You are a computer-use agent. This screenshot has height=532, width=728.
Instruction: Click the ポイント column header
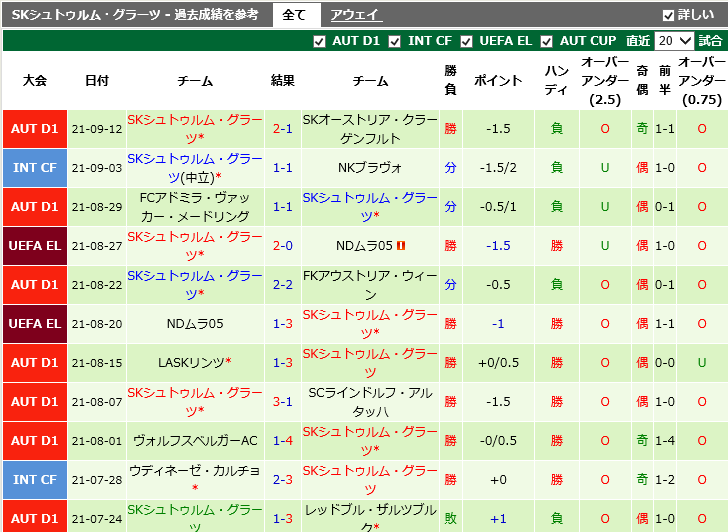click(x=498, y=81)
